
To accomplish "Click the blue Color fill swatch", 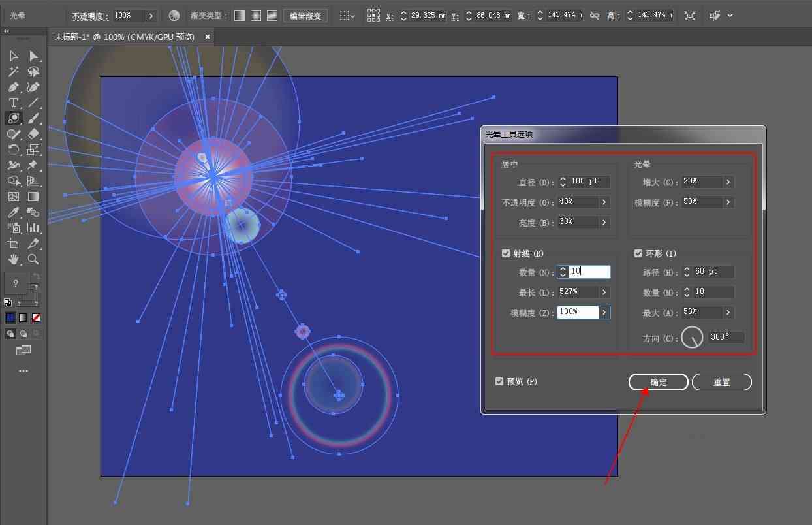I will point(10,318).
